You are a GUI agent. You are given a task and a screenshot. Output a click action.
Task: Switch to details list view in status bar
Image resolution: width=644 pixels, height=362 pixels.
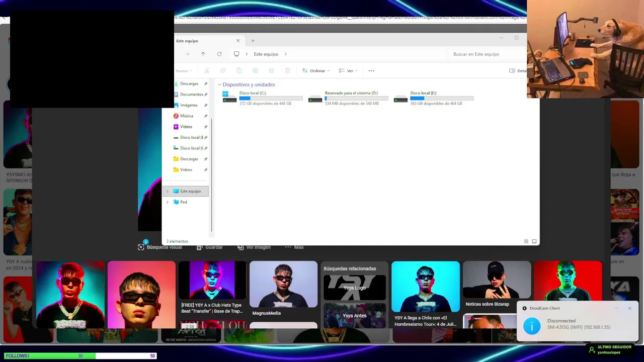coord(526,241)
